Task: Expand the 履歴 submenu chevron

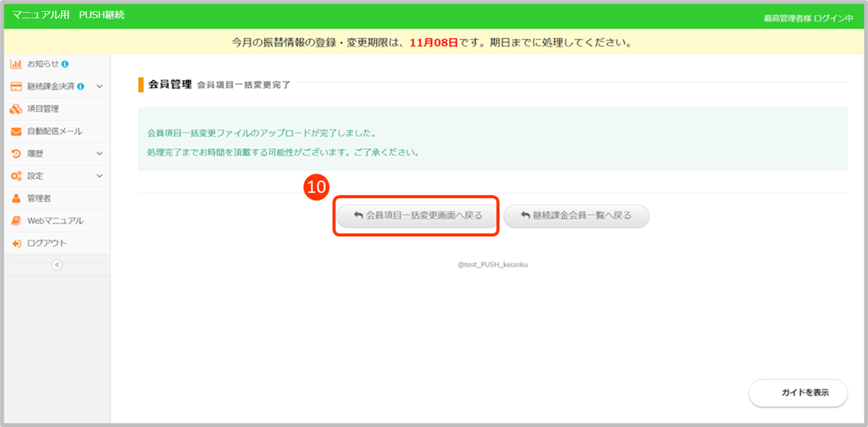Action: click(100, 154)
